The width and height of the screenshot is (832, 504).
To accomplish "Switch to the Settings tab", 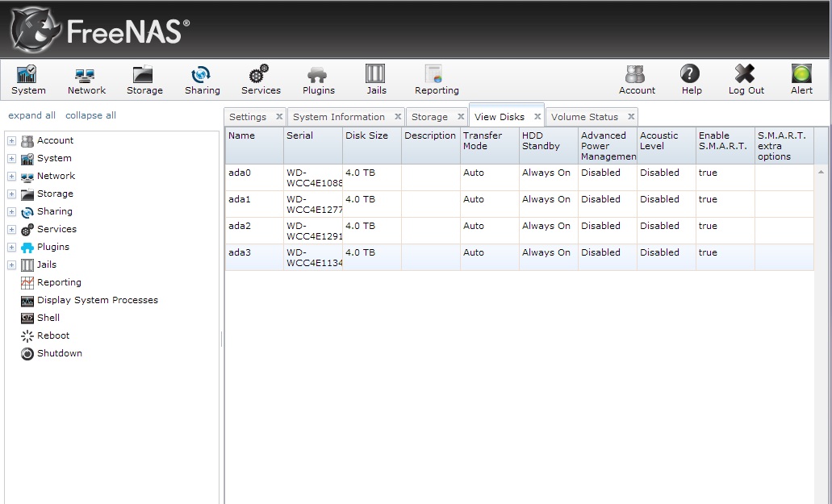I will pos(248,117).
